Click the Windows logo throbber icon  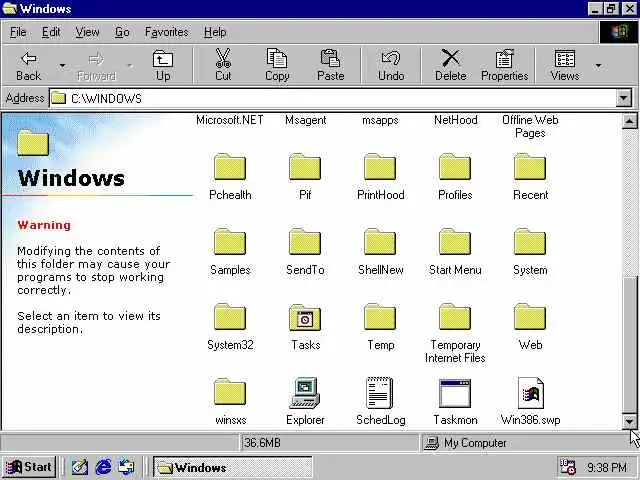tap(619, 32)
